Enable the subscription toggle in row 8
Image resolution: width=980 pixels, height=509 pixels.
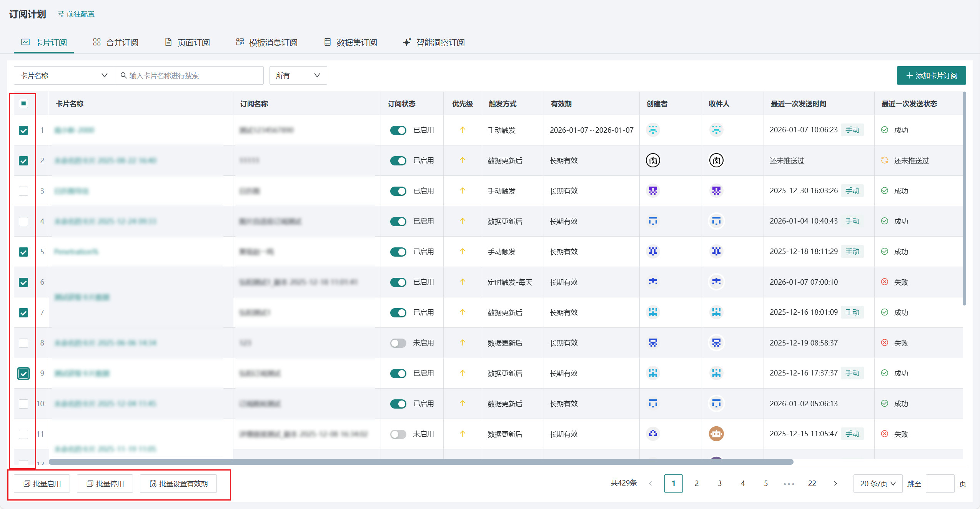(398, 343)
